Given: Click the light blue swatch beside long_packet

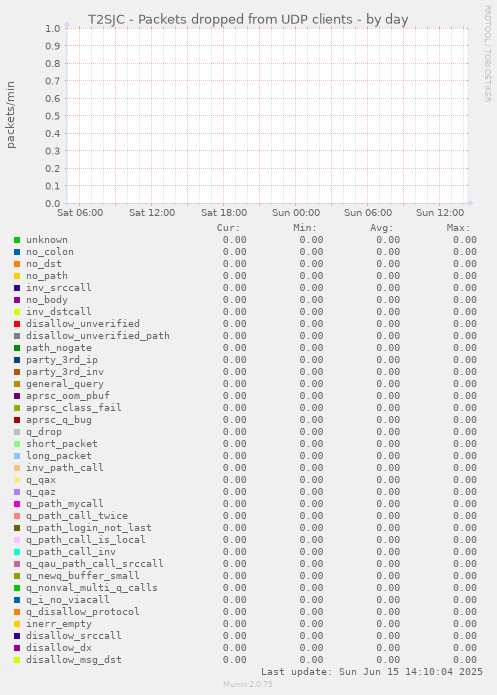Looking at the screenshot, I should coord(17,456).
